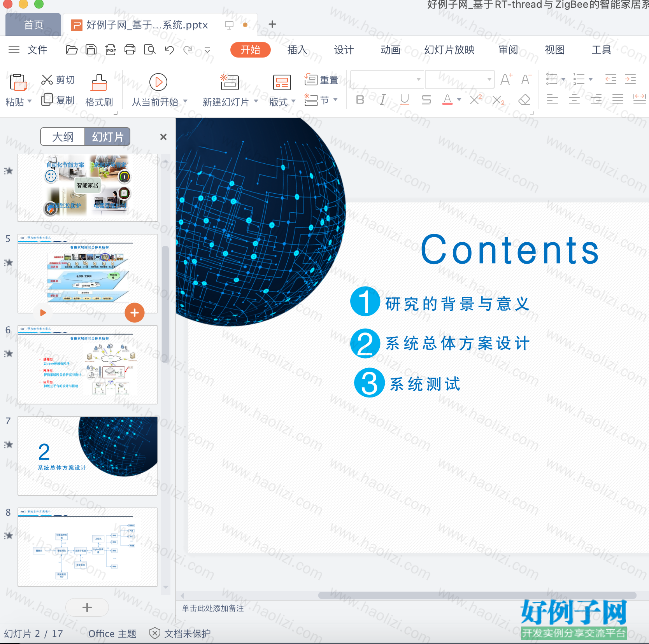Open the 幻灯片放映 ribbon tab

tap(449, 50)
